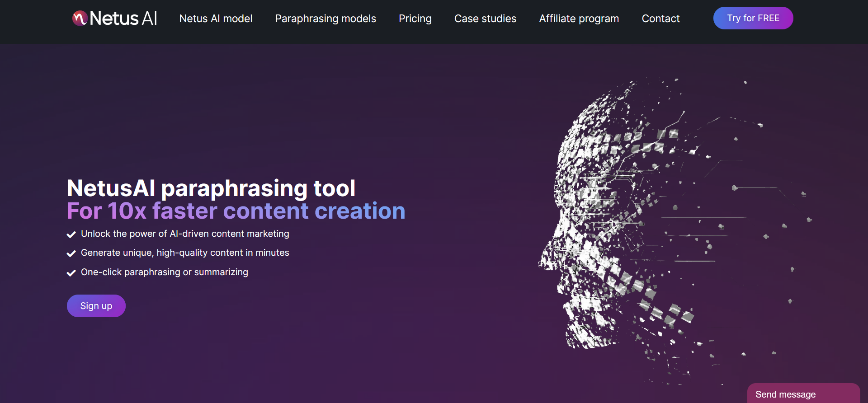Screen dimensions: 868x403
Task: Navigate to Affiliate program
Action: pyautogui.click(x=579, y=19)
